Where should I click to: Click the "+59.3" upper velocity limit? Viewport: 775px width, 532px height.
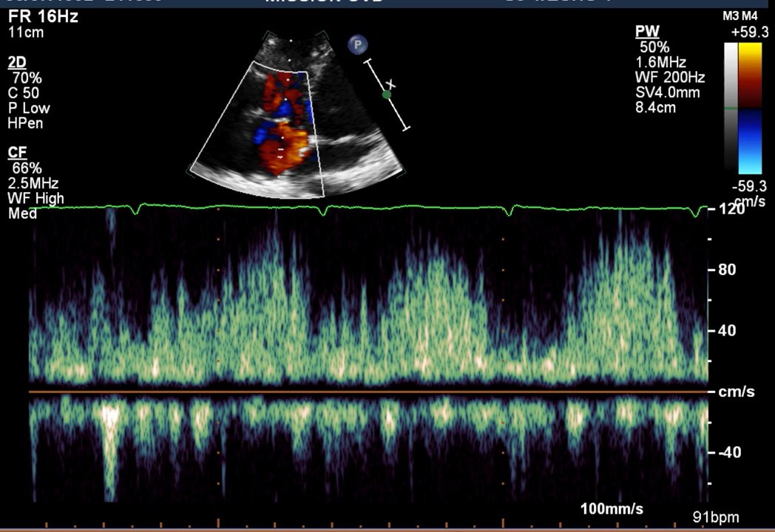pyautogui.click(x=750, y=33)
